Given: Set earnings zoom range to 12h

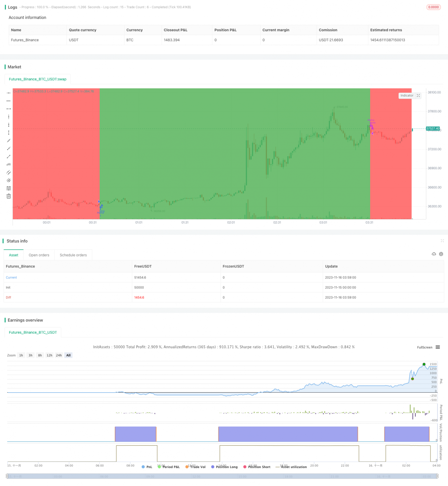Looking at the screenshot, I should click(x=49, y=355).
